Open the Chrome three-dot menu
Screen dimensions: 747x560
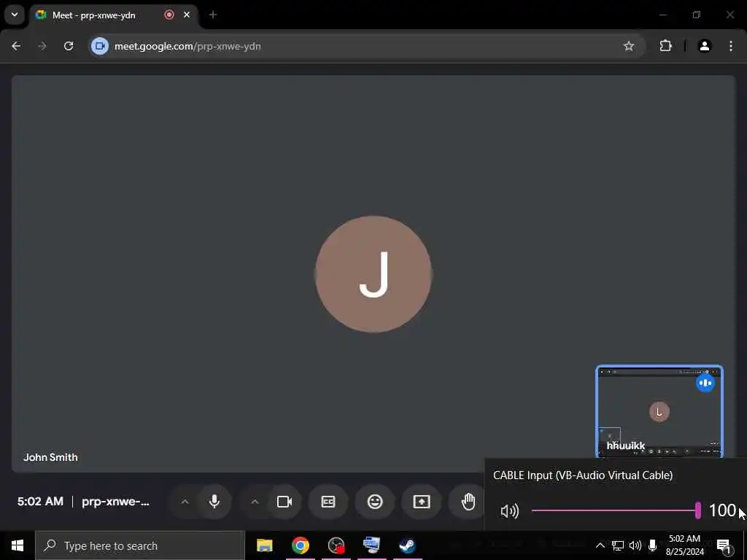point(731,46)
